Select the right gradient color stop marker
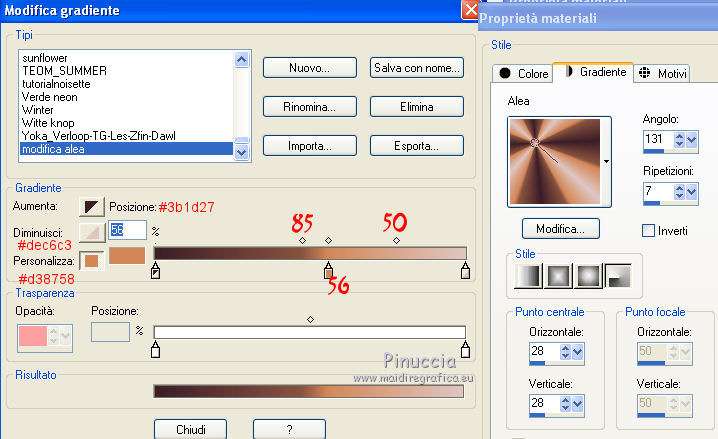 point(465,271)
